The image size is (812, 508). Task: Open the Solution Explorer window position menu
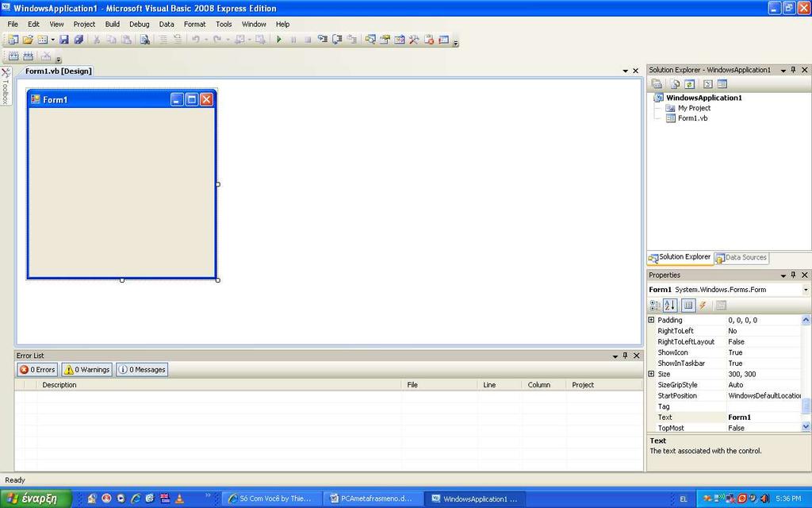pyautogui.click(x=783, y=71)
